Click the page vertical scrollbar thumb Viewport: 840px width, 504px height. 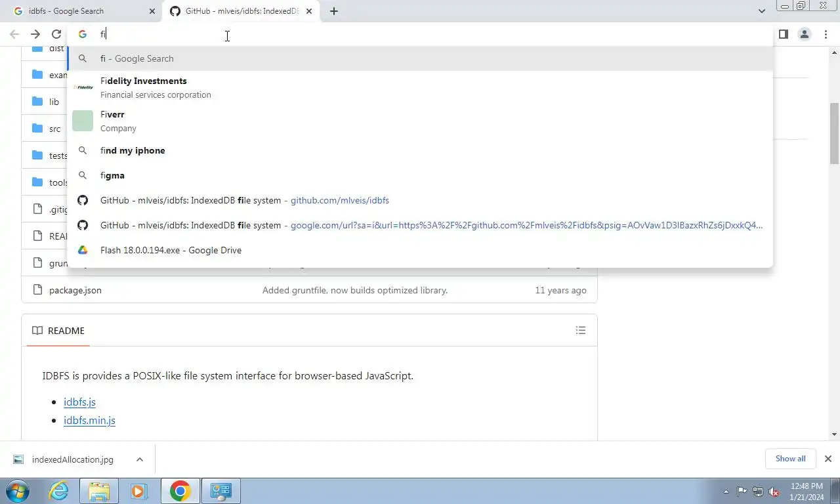[834, 133]
